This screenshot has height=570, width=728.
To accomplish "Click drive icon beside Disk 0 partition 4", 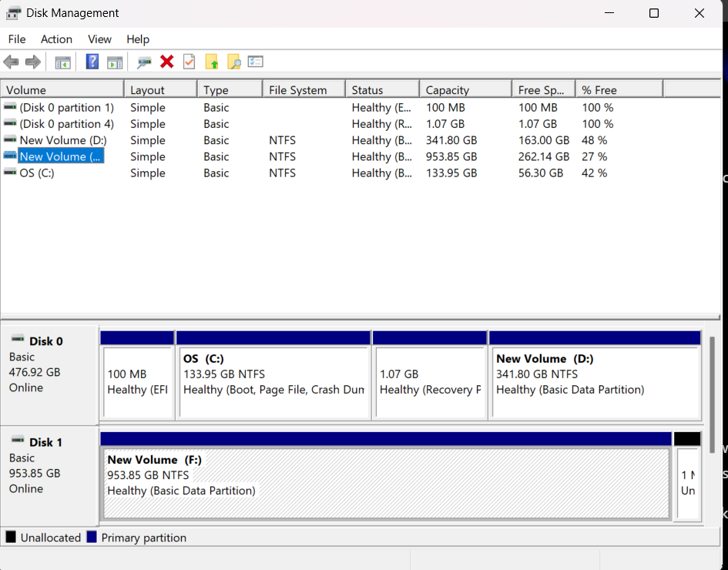I will (10, 123).
